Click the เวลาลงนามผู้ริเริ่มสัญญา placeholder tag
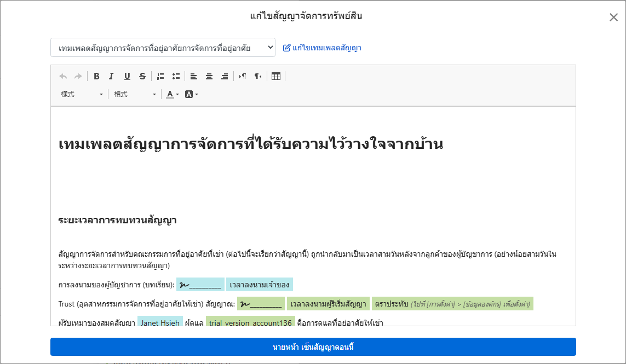 point(328,304)
